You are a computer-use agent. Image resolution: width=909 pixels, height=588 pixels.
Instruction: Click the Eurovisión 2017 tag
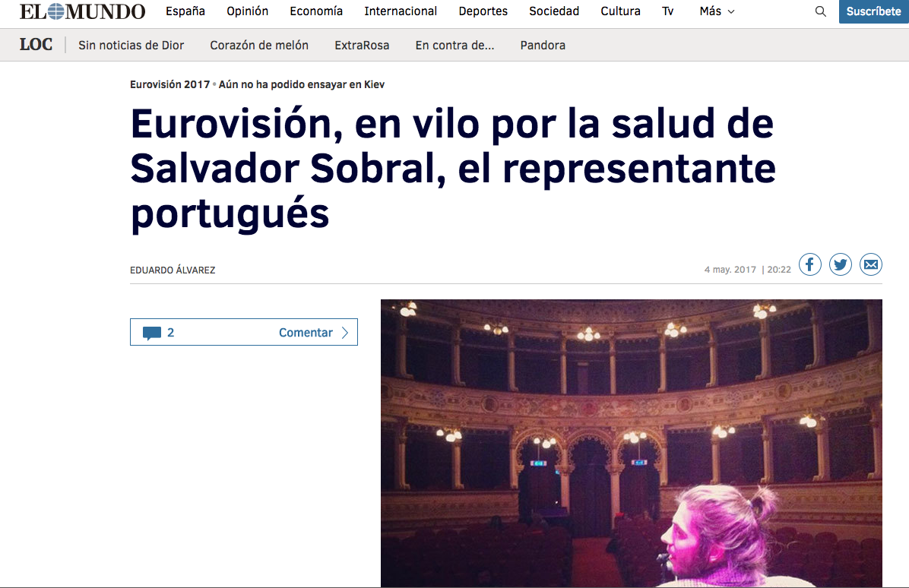coord(169,84)
